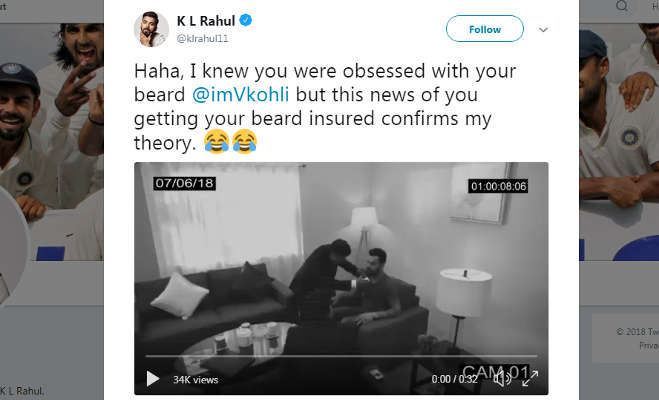
Task: Mute the video using the speaker icon
Action: pyautogui.click(x=502, y=379)
